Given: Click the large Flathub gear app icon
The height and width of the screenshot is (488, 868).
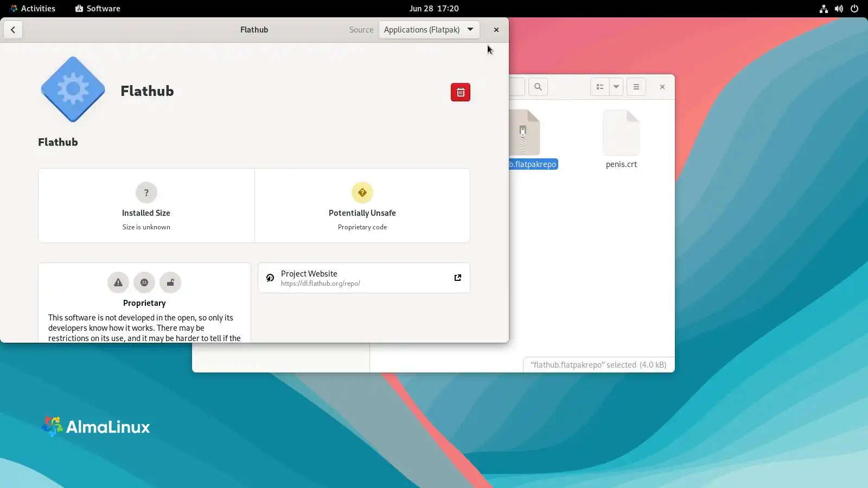Looking at the screenshot, I should (x=73, y=89).
